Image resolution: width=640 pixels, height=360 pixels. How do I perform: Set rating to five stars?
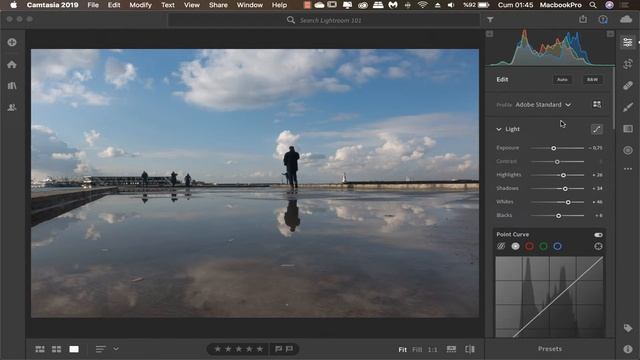[260, 349]
